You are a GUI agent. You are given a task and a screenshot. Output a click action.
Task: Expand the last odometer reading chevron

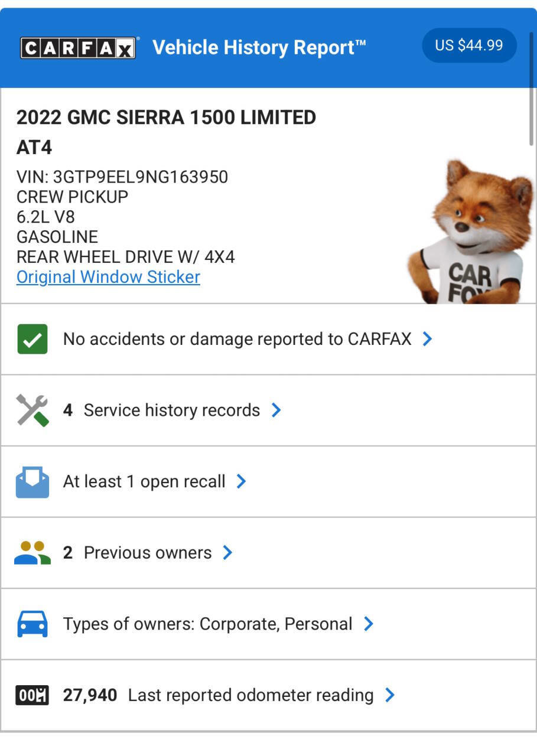[x=389, y=695]
